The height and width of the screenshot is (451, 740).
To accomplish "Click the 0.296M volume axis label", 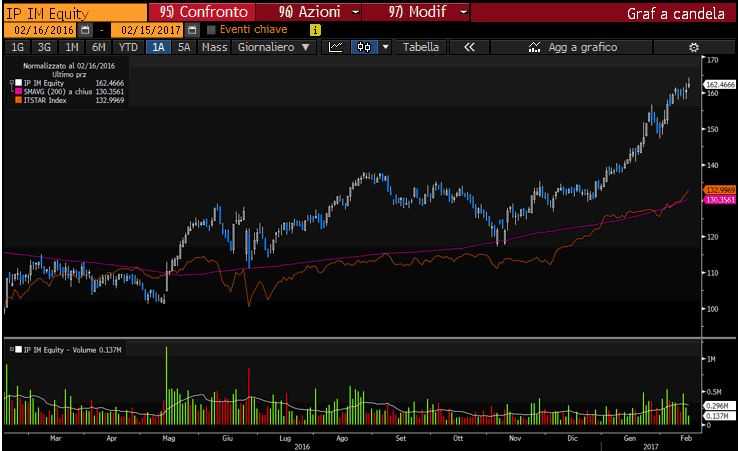I will tap(719, 406).
